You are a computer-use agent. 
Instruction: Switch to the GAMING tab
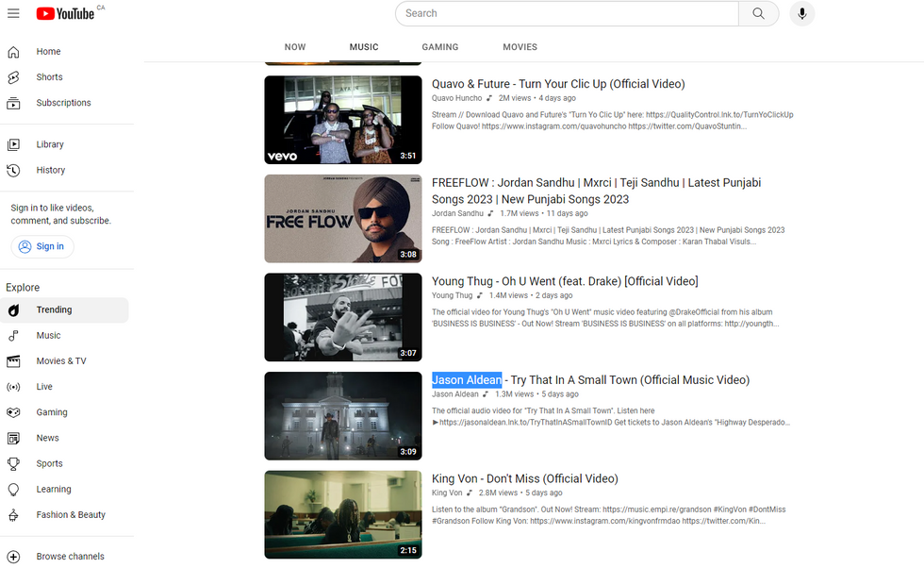pyautogui.click(x=440, y=47)
